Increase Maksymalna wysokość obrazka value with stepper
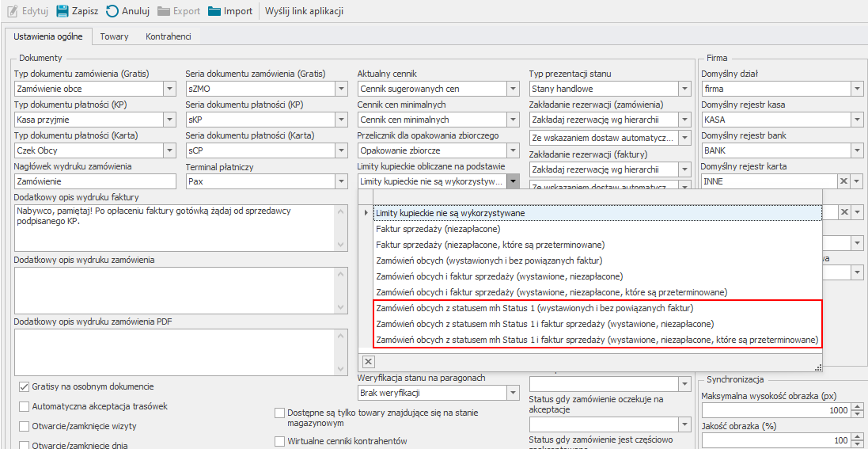Screen dimensions: 868x449 pos(857,407)
